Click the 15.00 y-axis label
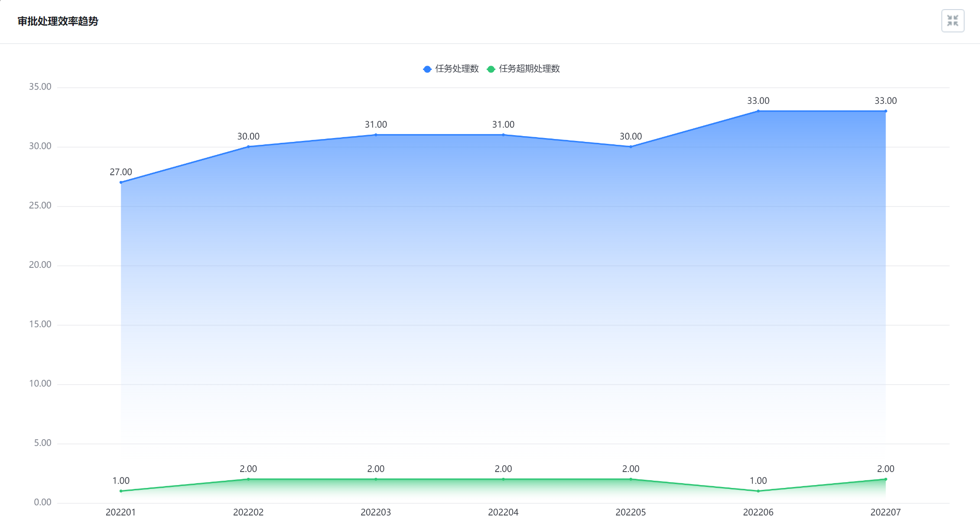 click(x=40, y=324)
